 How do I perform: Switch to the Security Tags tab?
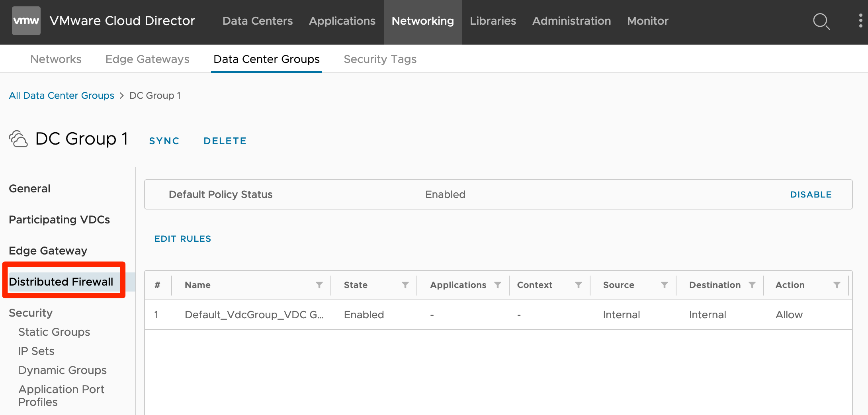click(x=380, y=59)
